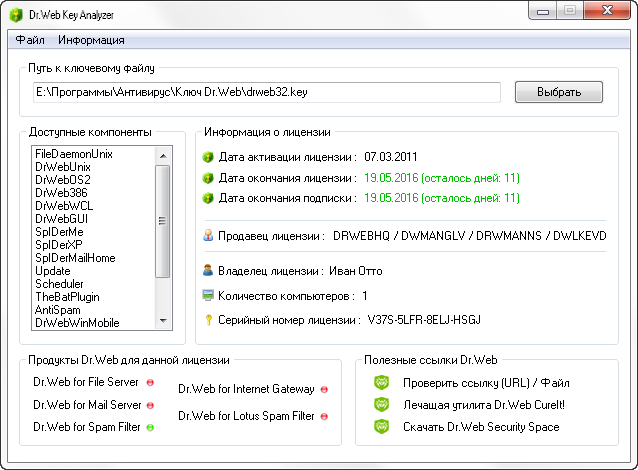Click the shield icon beside Проверить ссылку
The height and width of the screenshot is (470, 638).
pyautogui.click(x=382, y=383)
